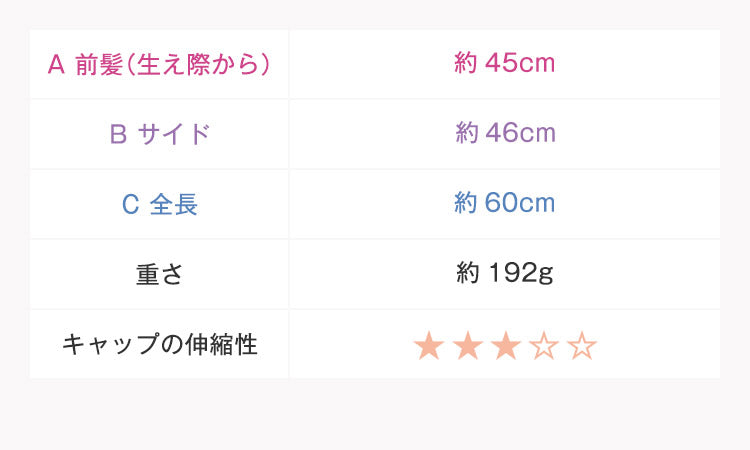Click the parenthetical (生え際から) text
The width and height of the screenshot is (750, 450).
[196, 65]
